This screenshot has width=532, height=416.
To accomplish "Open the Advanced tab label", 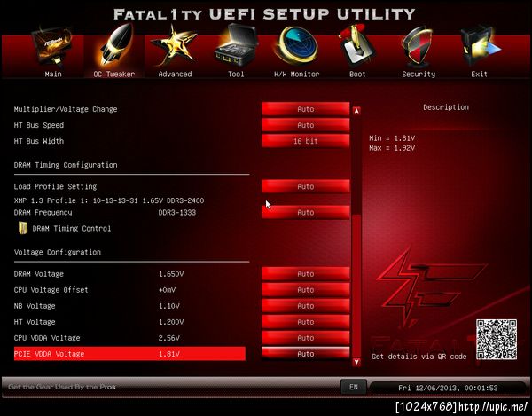I will click(x=175, y=74).
